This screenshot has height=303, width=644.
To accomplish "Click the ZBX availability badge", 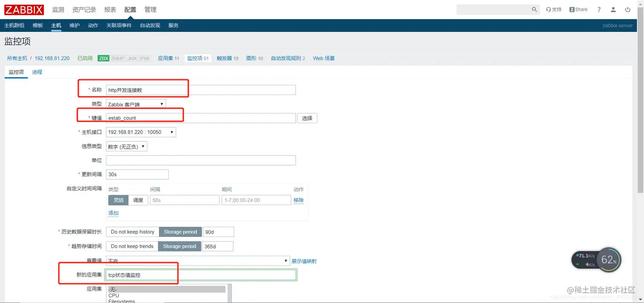I will click(x=103, y=58).
